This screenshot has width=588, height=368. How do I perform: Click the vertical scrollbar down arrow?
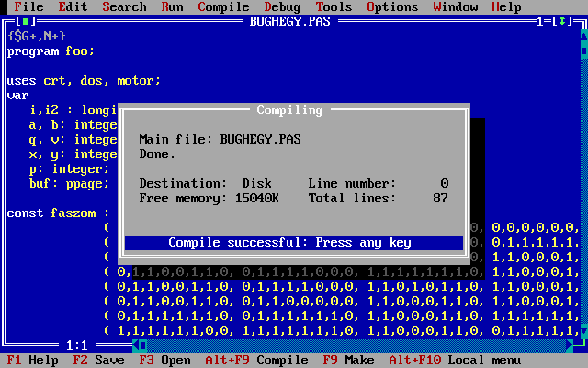point(584,331)
